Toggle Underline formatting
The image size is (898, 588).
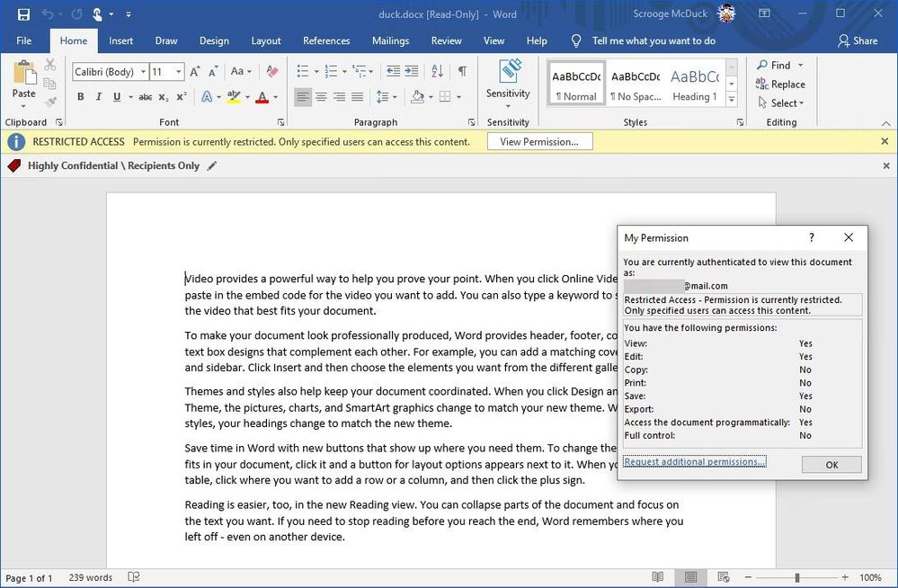click(117, 97)
